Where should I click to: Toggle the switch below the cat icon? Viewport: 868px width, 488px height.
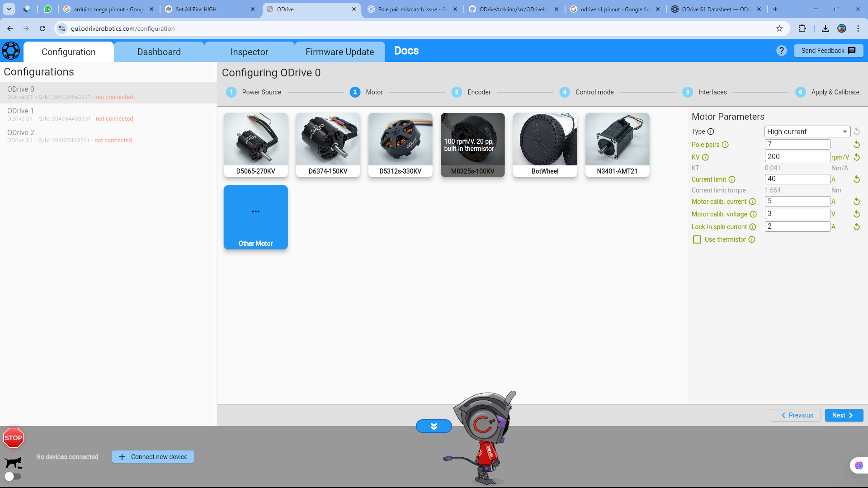[x=13, y=477]
